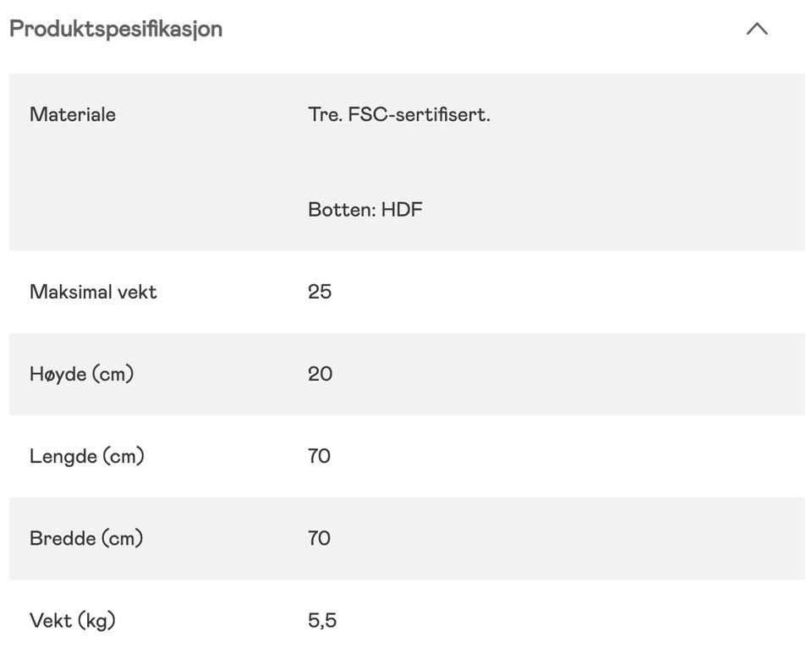Select the Bredde value 70
Screen dimensions: 812x659
pos(319,538)
